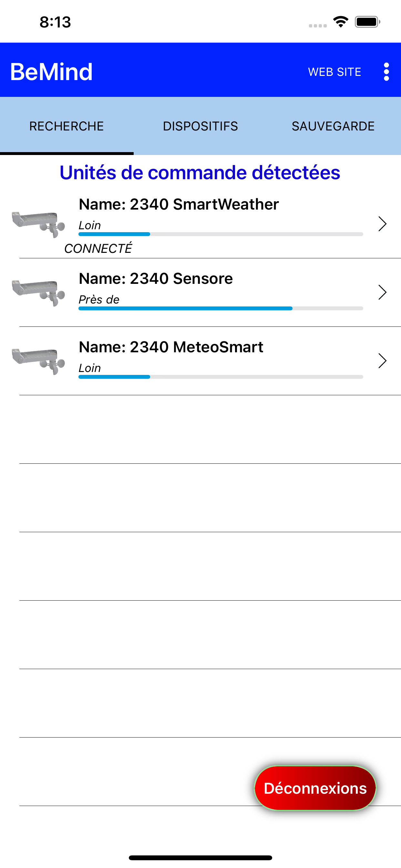401x868 pixels.
Task: Click the MeteoSmart signal strength bar
Action: point(221,377)
